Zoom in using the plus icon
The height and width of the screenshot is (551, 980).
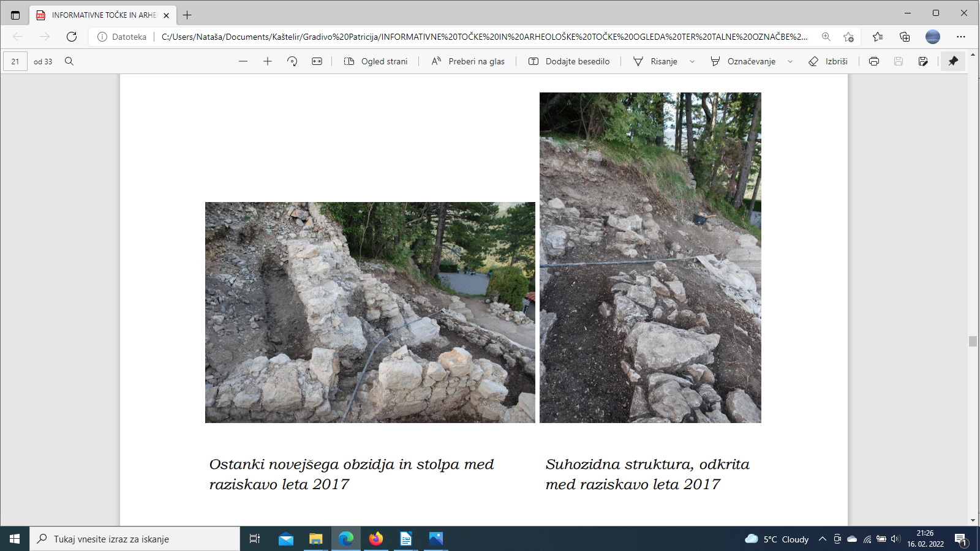(x=268, y=61)
